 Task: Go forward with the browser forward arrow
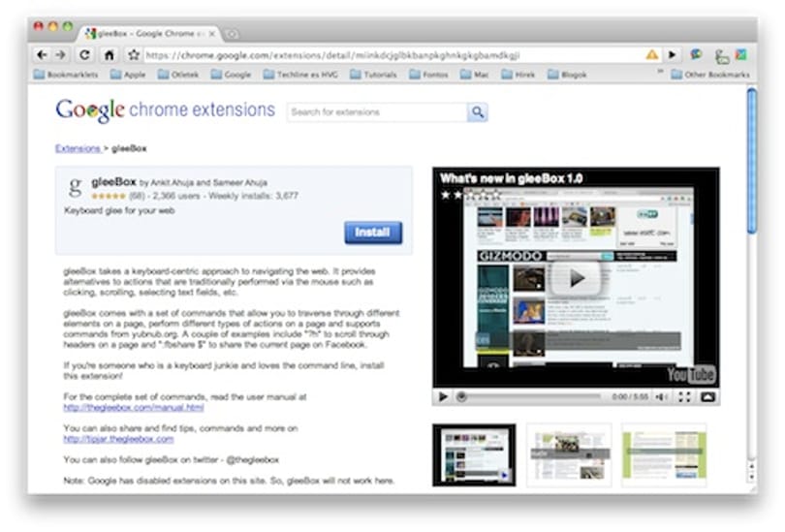coord(61,55)
